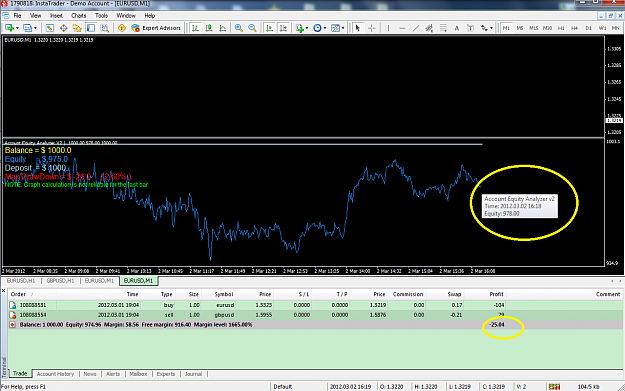Select order 108088554 gbpusd sell row

click(315, 315)
